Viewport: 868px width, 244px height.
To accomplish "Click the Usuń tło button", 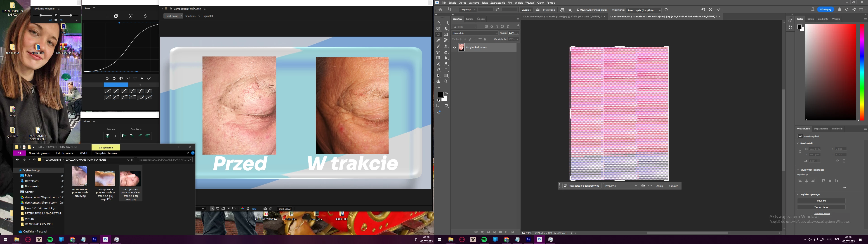I will click(x=821, y=201).
